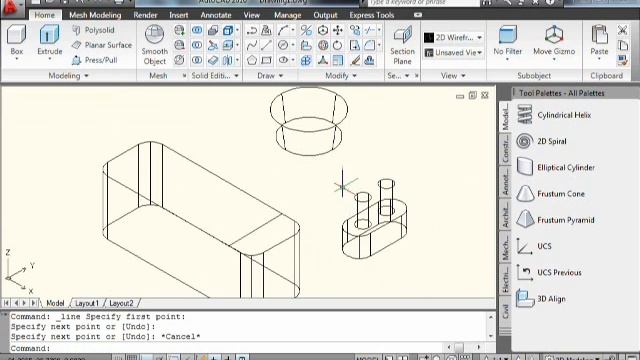Image resolution: width=640 pixels, height=360 pixels.
Task: Expand the Move Gizmo dropdown arrow
Action: [x=554, y=59]
